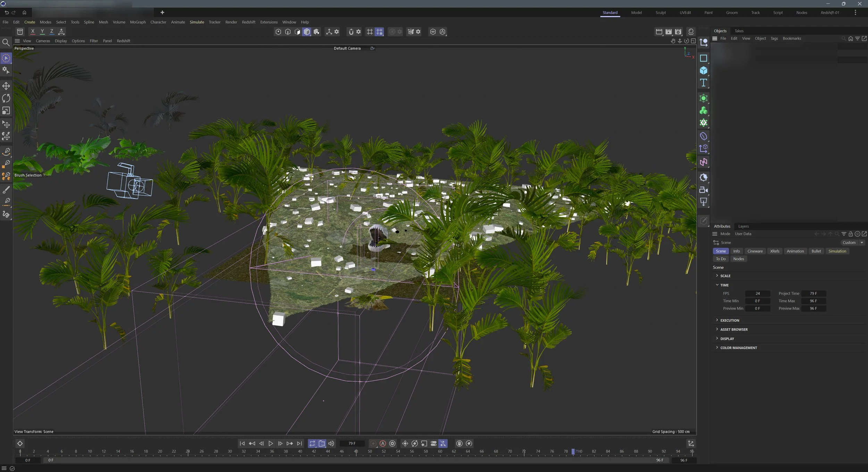Toggle Y axis lock
868x472 pixels.
point(42,32)
